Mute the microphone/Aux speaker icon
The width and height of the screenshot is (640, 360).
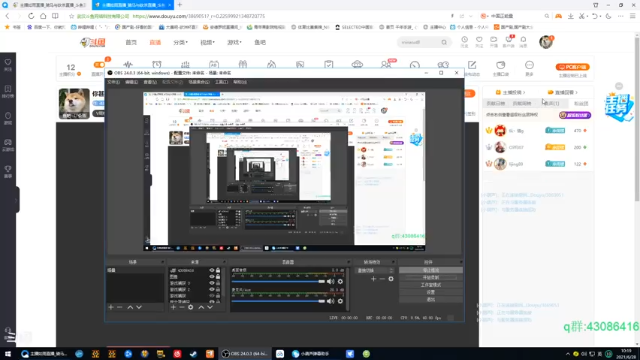pos(331,301)
